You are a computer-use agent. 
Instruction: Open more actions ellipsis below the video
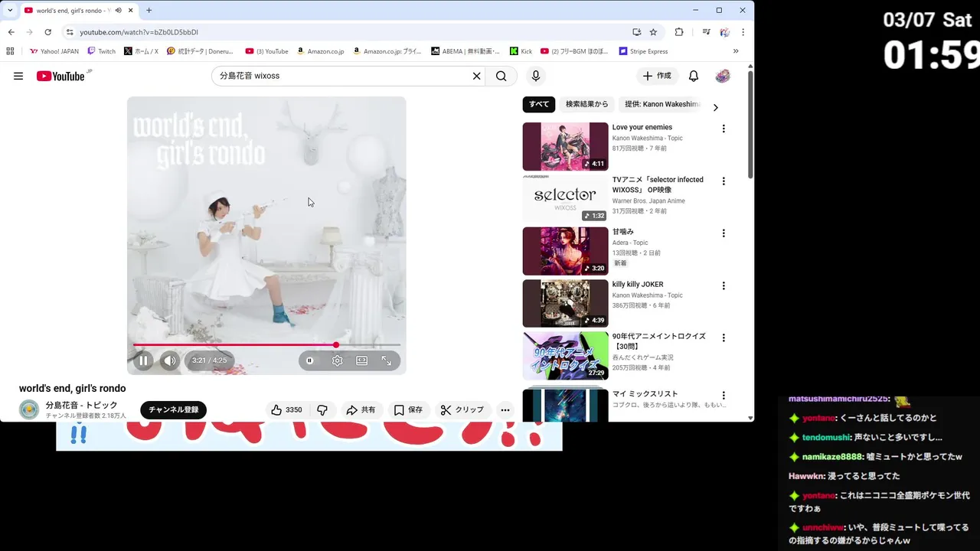[505, 410]
